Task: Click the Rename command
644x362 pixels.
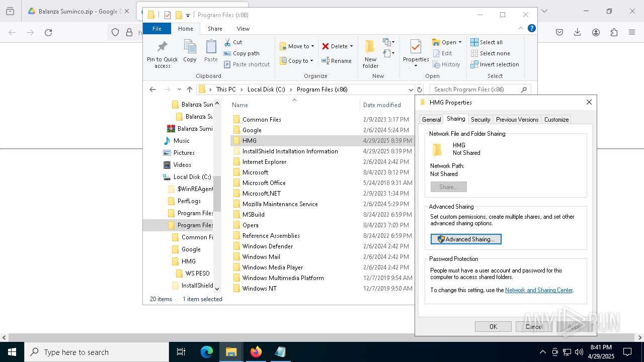Action: [x=337, y=61]
